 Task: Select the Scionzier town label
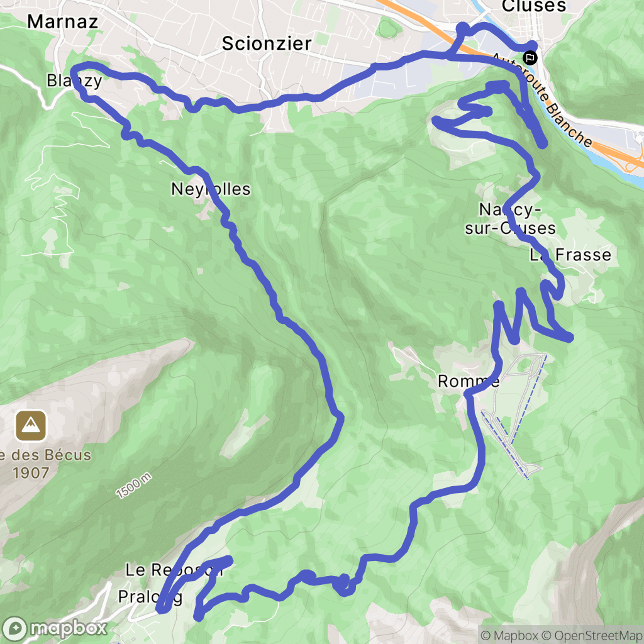click(267, 43)
